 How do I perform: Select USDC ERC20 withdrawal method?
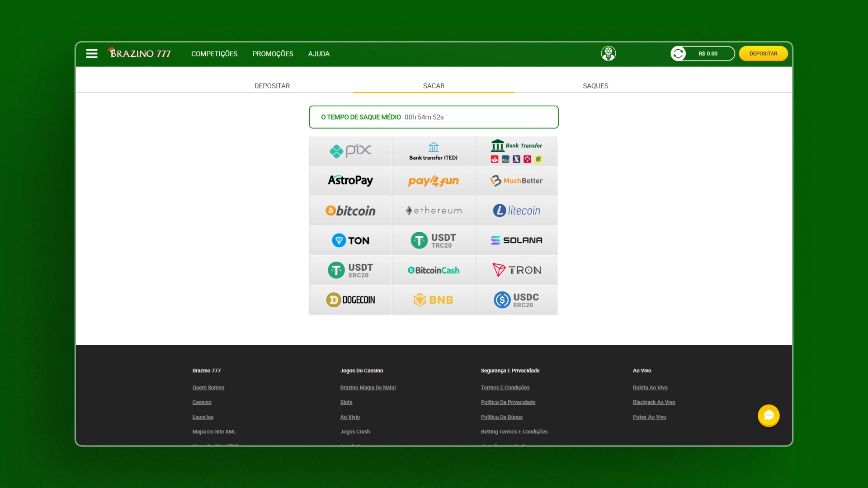(516, 300)
